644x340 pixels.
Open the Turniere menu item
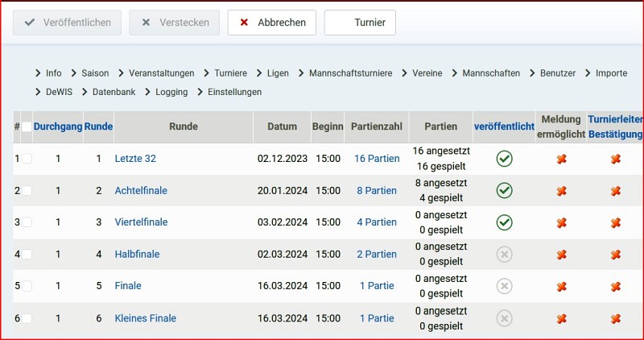click(x=230, y=73)
